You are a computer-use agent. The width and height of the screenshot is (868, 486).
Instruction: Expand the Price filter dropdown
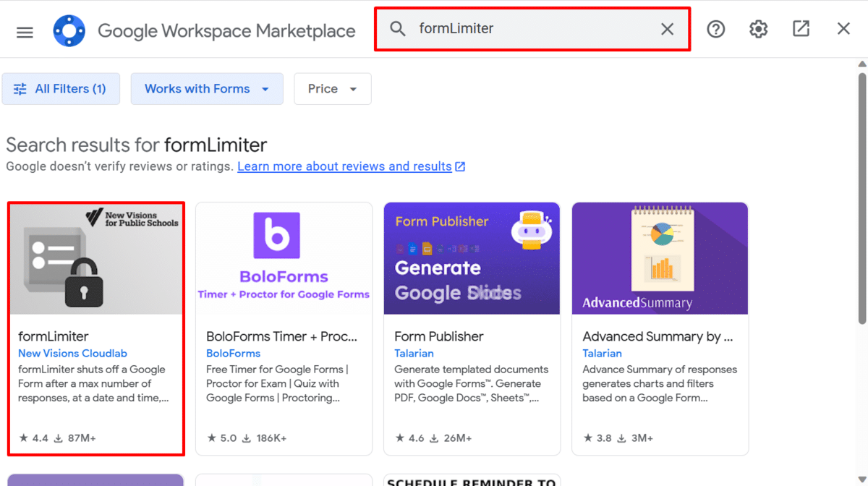pos(333,89)
